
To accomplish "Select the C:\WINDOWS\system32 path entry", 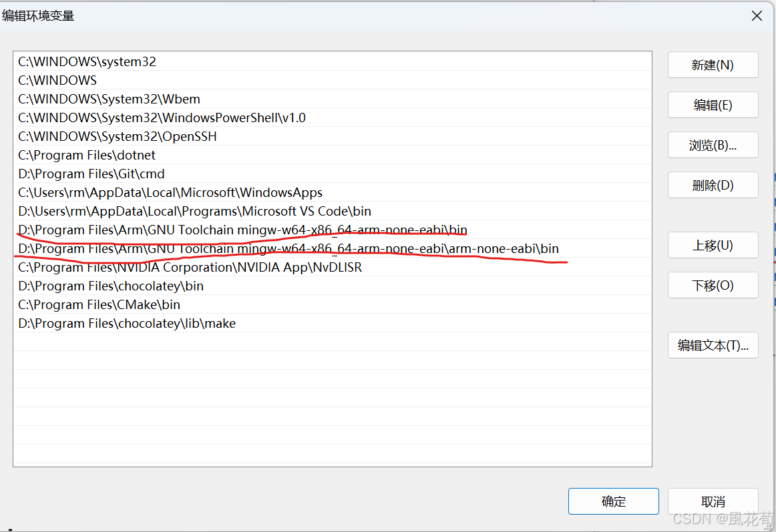I will [87, 61].
